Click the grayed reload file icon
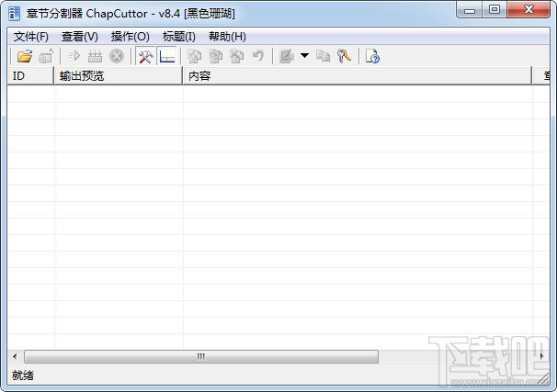The width and height of the screenshot is (557, 392). click(46, 56)
